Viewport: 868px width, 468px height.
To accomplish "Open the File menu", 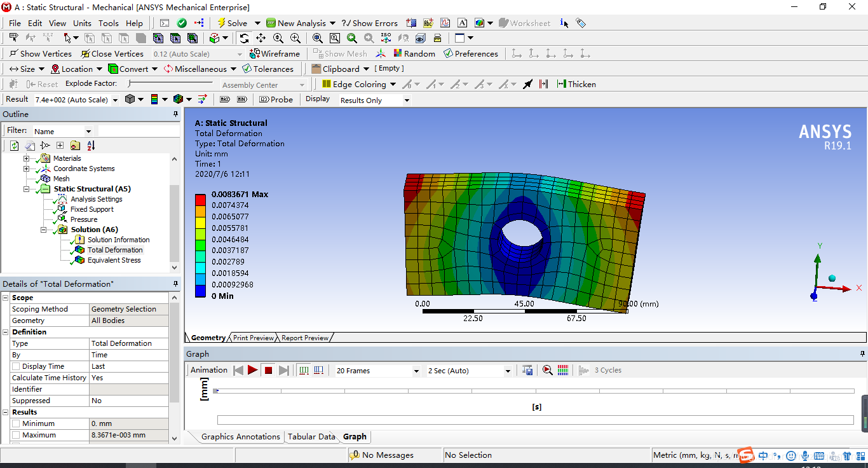I will pyautogui.click(x=15, y=23).
